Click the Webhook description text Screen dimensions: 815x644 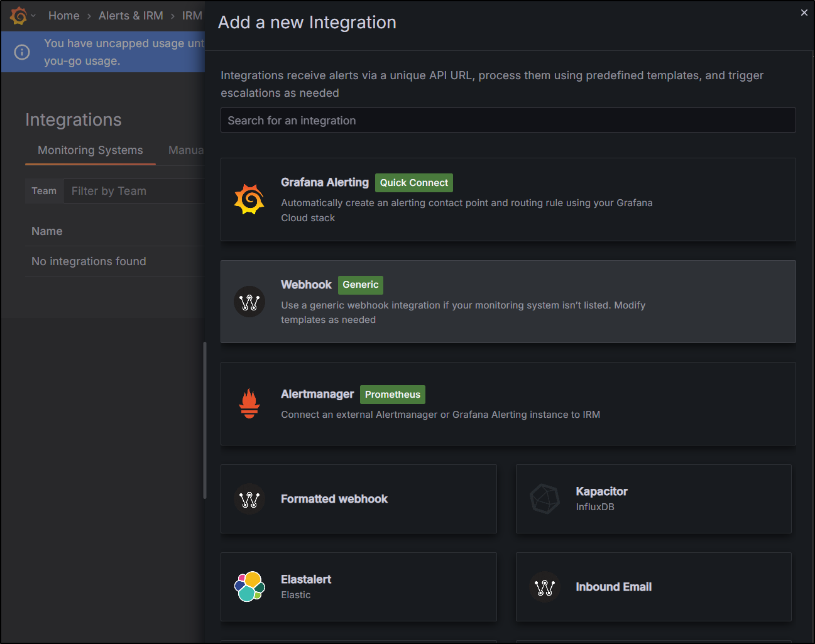(463, 312)
